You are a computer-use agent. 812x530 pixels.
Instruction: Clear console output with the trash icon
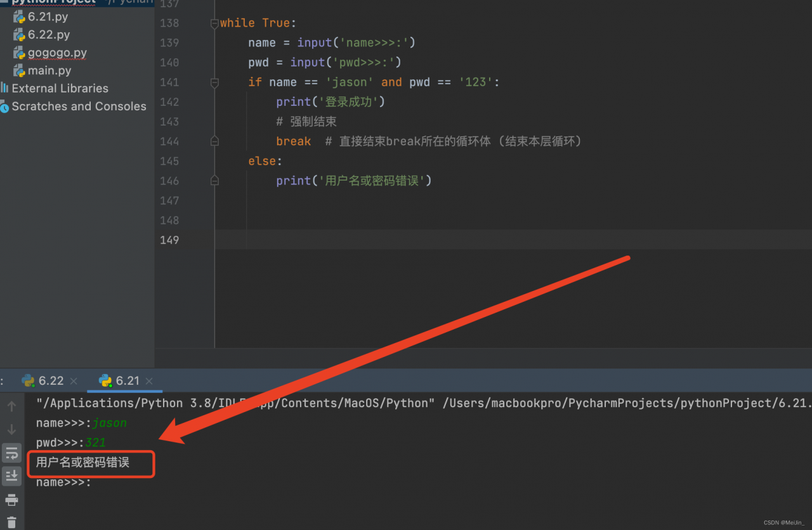(x=11, y=522)
